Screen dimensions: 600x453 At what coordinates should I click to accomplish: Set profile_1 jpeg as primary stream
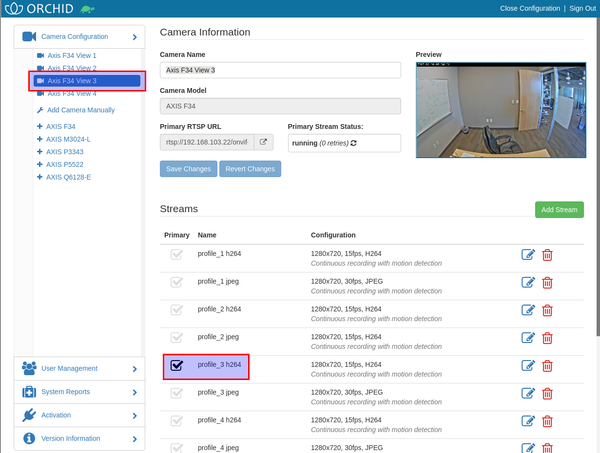pos(176,282)
